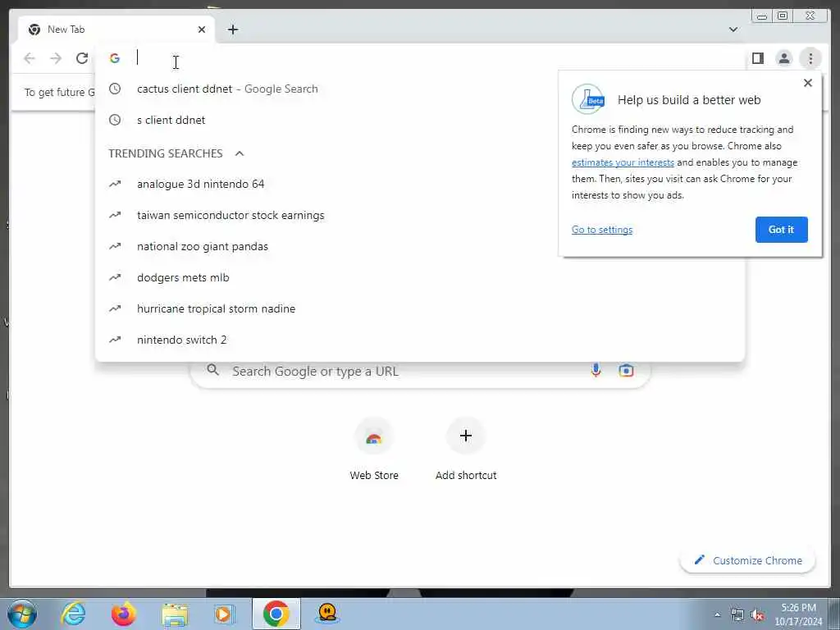The height and width of the screenshot is (630, 840).
Task: Select 'nintendo switch 2' trending search
Action: (x=420, y=340)
